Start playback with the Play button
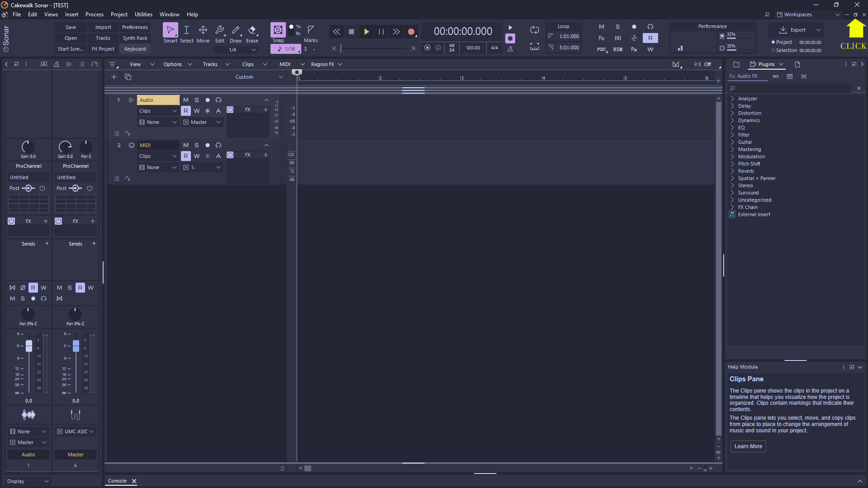 click(366, 32)
